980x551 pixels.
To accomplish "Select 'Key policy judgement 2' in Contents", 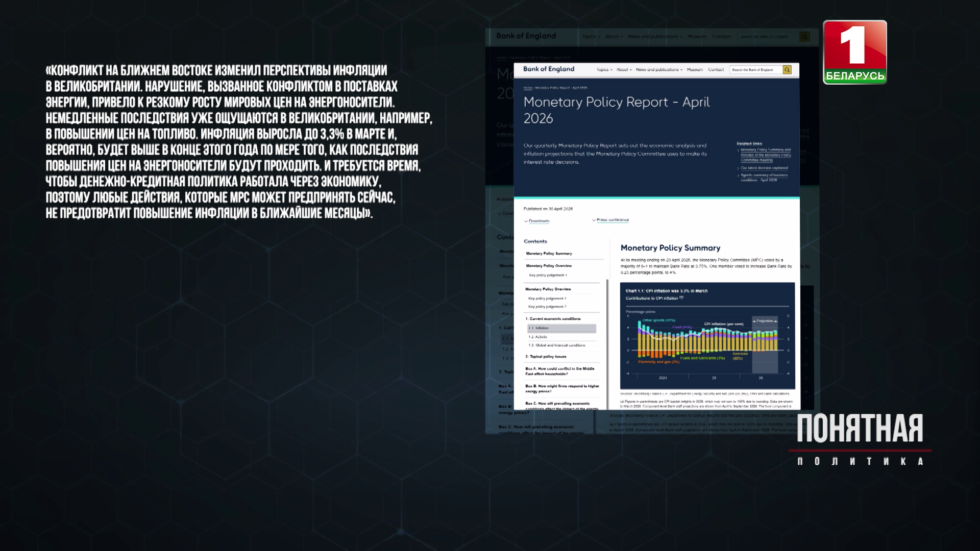I will point(547,307).
